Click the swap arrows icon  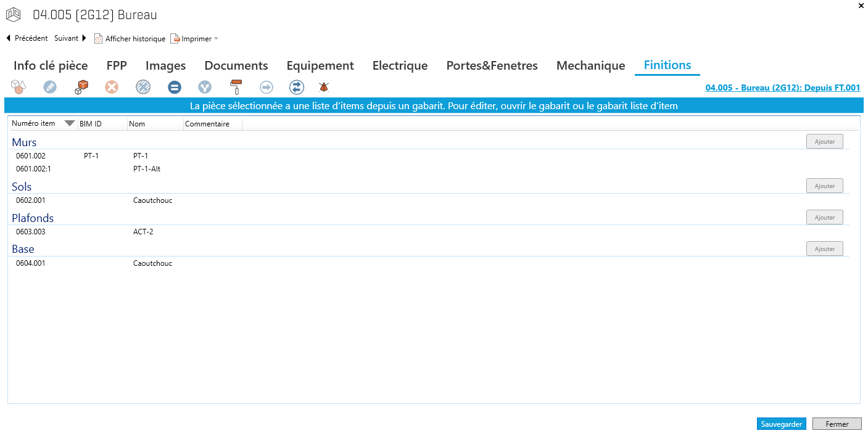(x=297, y=87)
